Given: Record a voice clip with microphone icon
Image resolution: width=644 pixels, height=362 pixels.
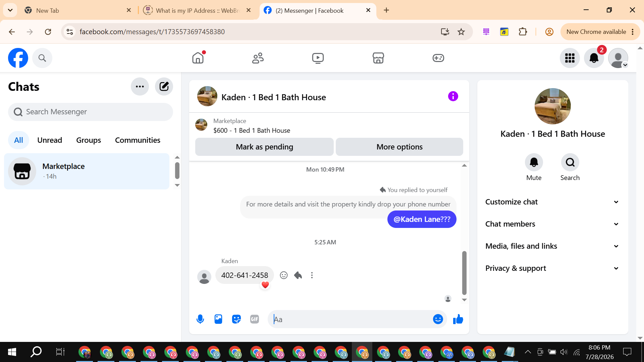Looking at the screenshot, I should pos(200,319).
